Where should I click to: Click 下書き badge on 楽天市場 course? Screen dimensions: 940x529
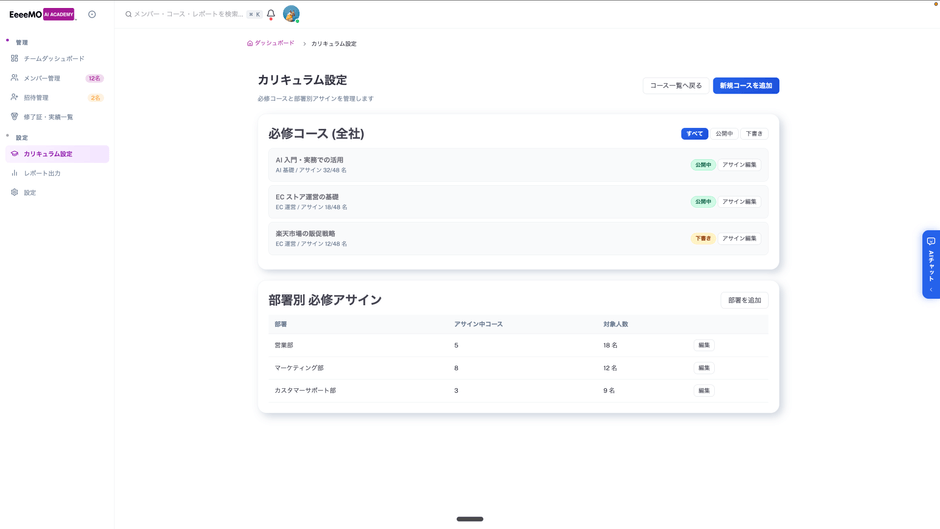point(703,238)
